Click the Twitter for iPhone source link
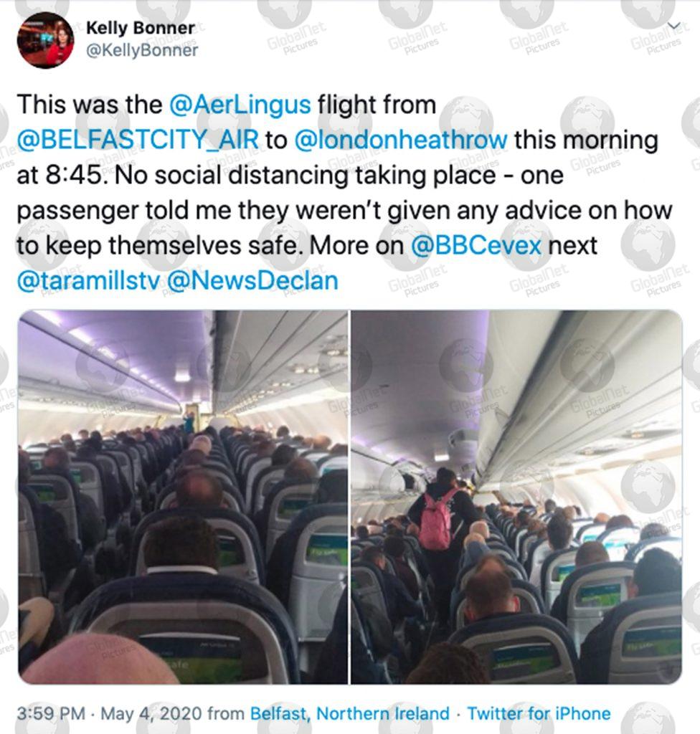 tap(539, 713)
